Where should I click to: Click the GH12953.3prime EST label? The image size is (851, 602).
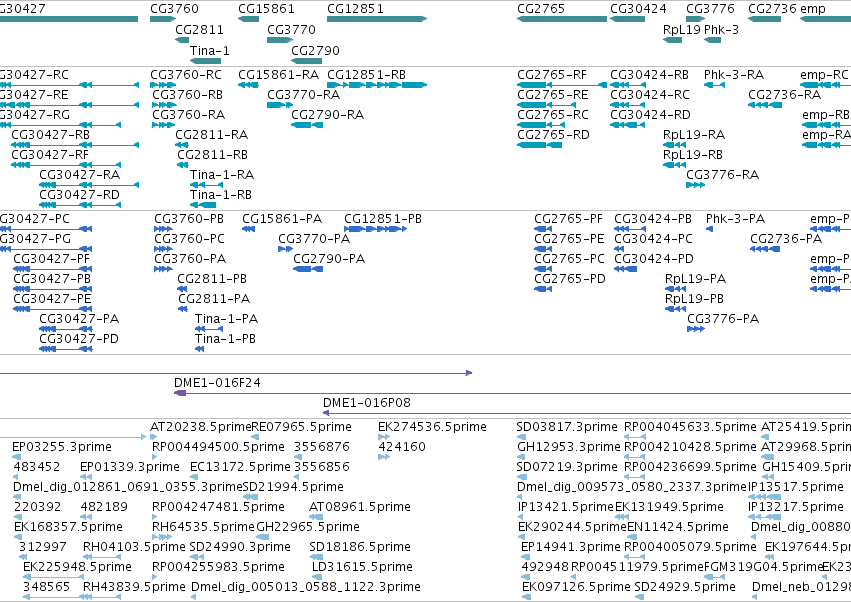(569, 447)
